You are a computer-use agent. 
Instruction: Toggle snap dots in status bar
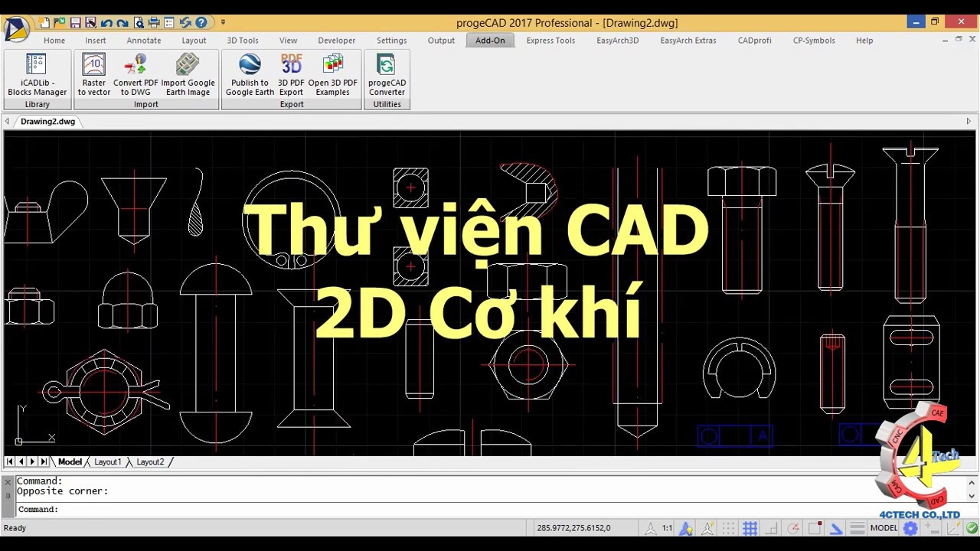(729, 528)
